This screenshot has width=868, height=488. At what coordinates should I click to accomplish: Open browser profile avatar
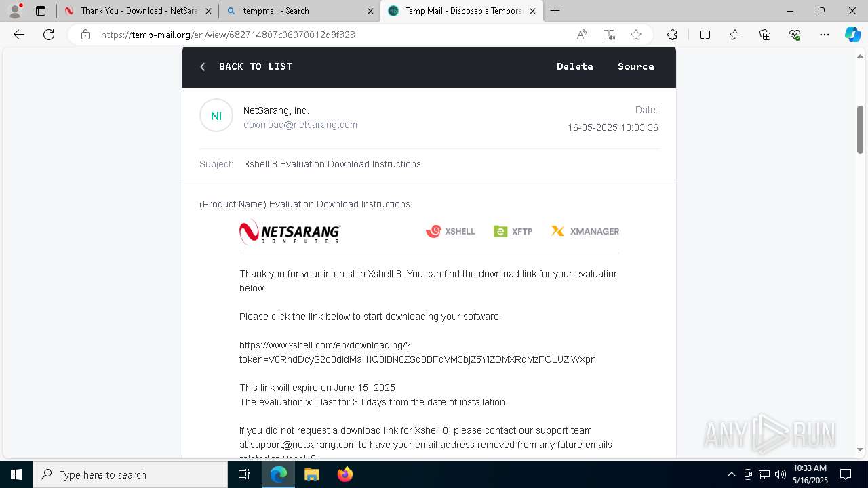click(x=14, y=11)
